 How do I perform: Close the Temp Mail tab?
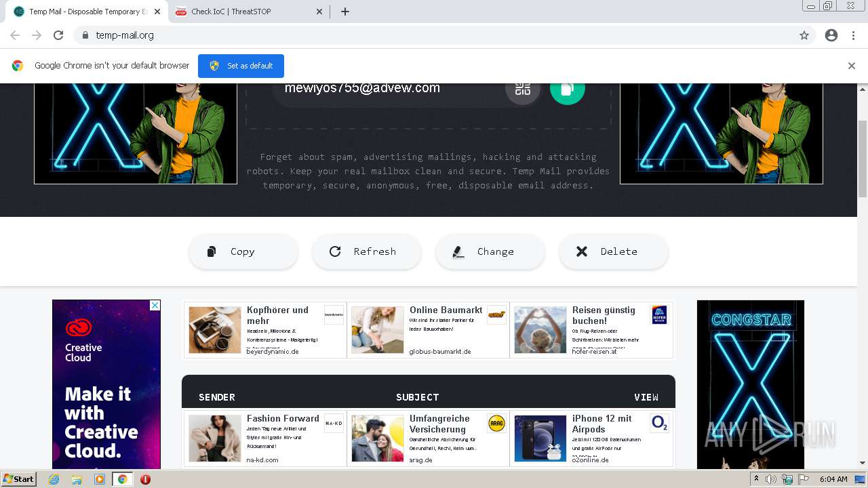point(157,12)
